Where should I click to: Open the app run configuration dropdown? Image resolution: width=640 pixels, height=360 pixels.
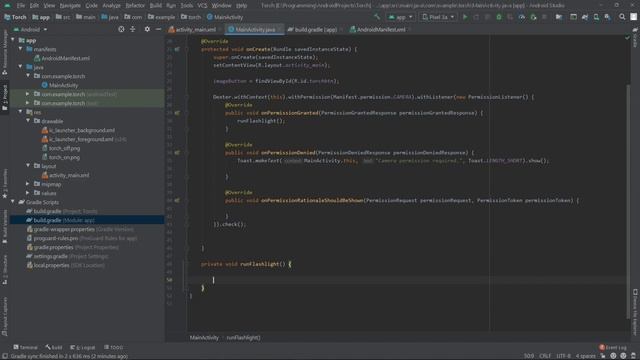tap(401, 17)
